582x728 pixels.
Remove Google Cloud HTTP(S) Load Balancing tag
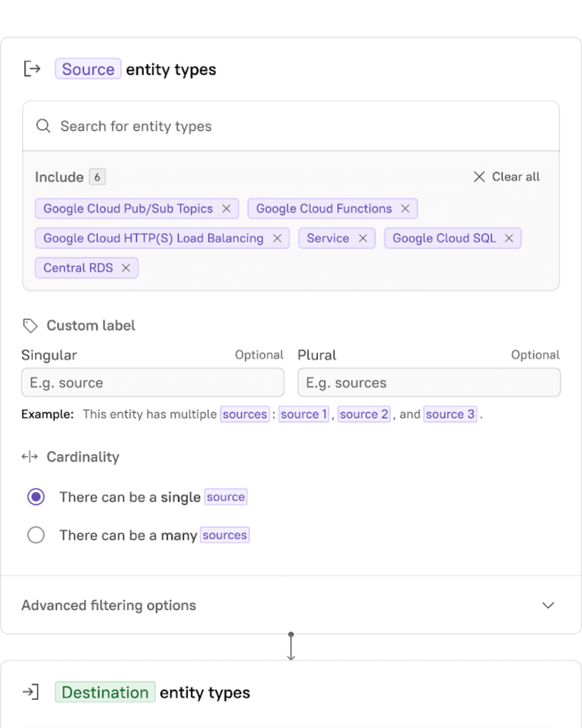tap(277, 238)
